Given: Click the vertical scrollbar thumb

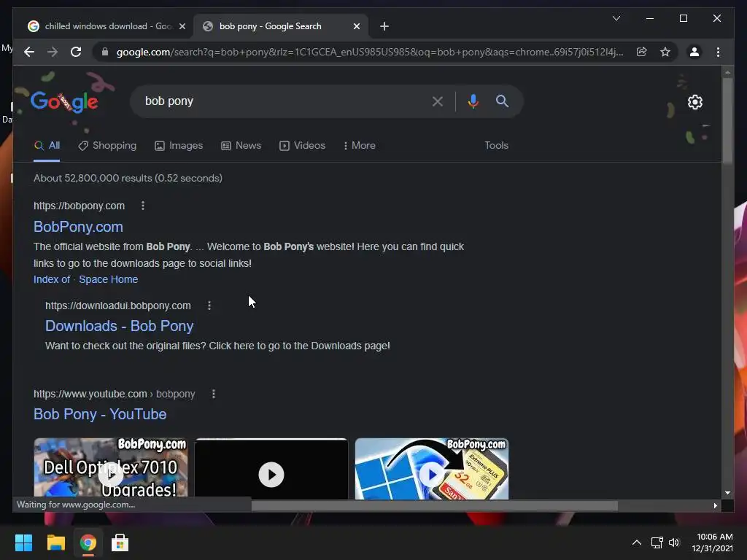Looking at the screenshot, I should click(x=727, y=121).
